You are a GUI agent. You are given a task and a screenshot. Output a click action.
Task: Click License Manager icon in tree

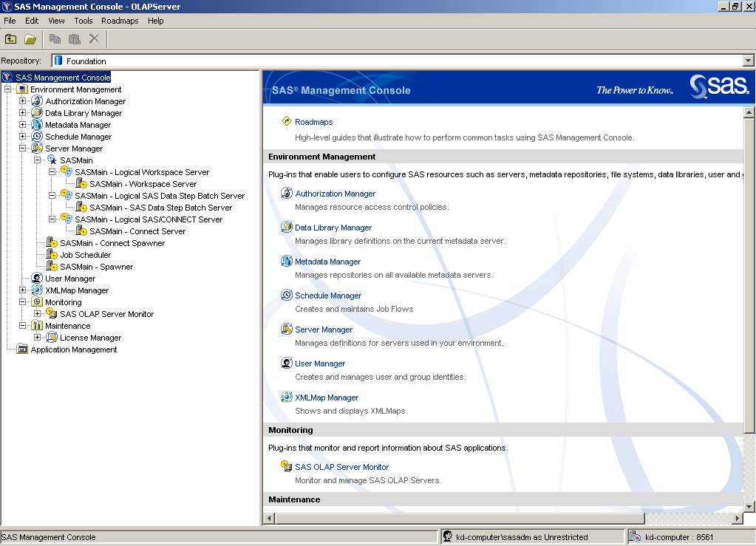pos(52,338)
